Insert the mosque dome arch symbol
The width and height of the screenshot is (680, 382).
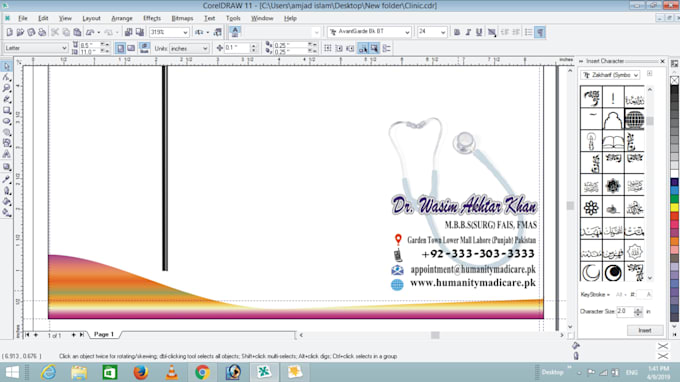pyautogui.click(x=613, y=120)
